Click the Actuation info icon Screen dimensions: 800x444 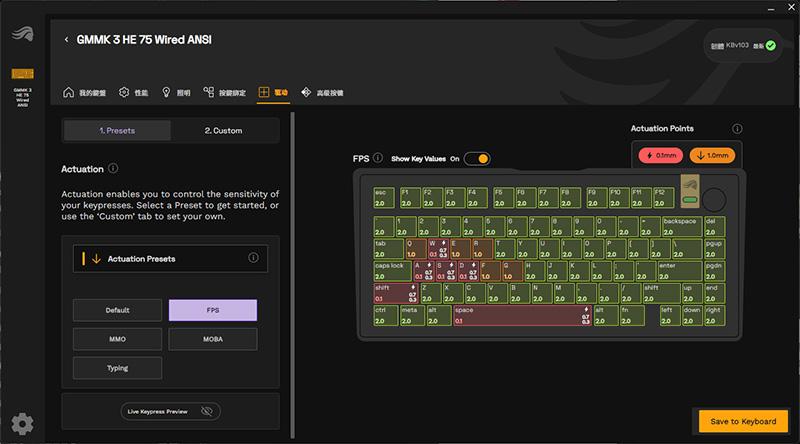point(113,168)
